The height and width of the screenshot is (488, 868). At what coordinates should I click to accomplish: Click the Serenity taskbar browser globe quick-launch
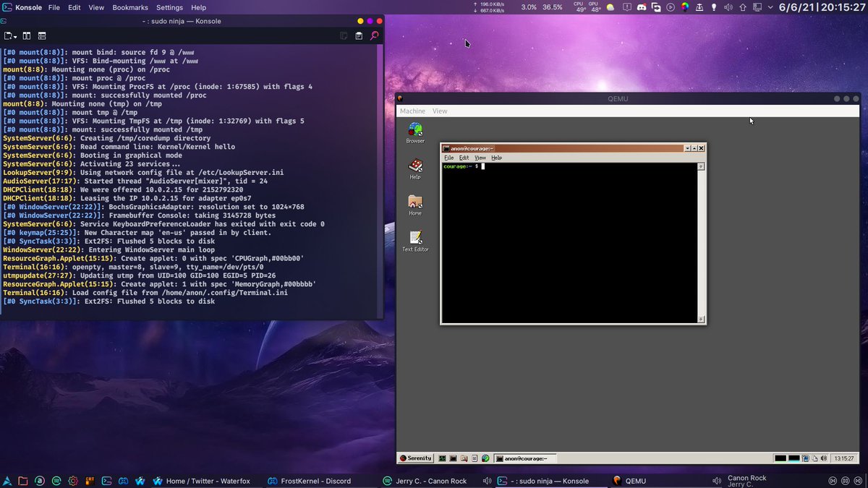pos(485,458)
